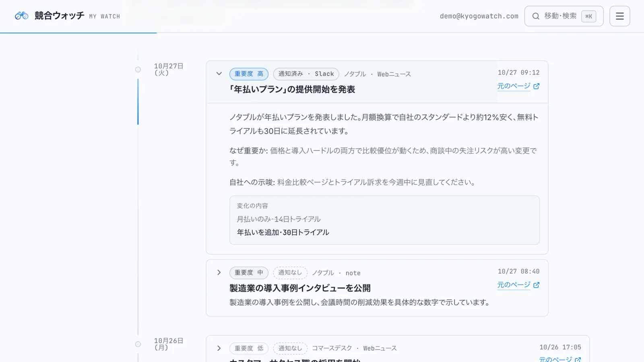
Task: Click the 年払いを追加・30日トライアル text
Action: (x=283, y=232)
